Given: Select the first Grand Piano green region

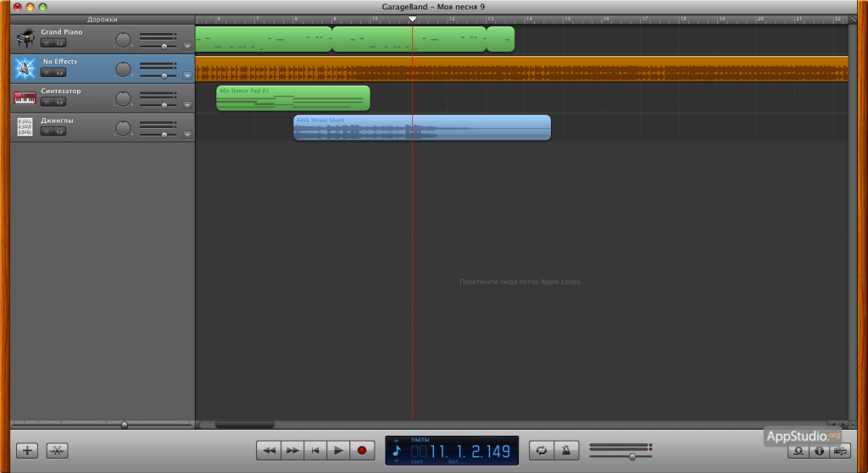Looking at the screenshot, I should [264, 39].
